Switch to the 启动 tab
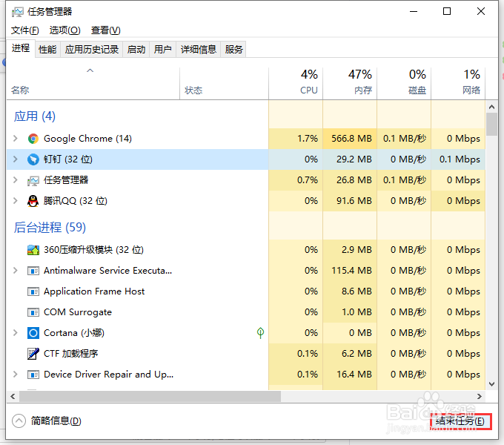Screen dimensions: 504x445 coord(136,50)
